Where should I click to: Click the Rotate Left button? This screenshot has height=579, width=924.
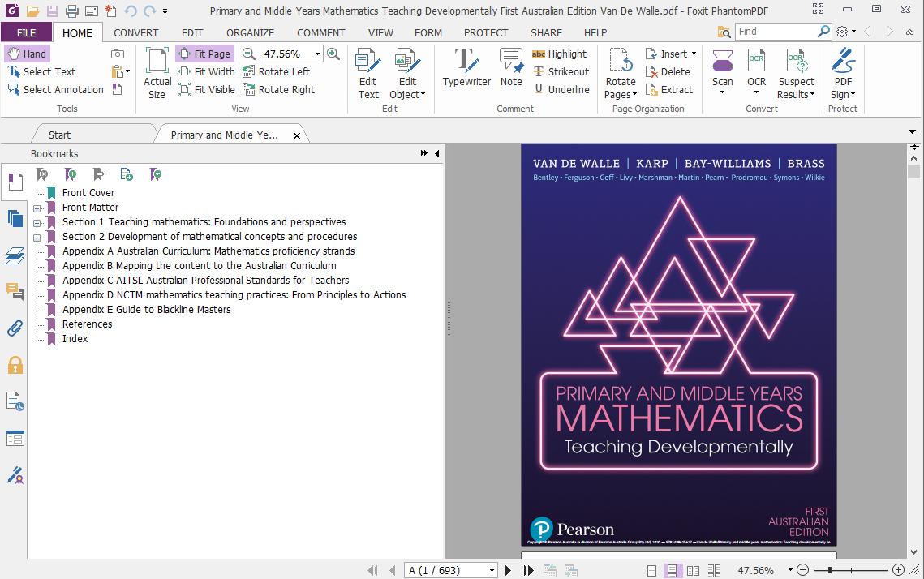(276, 71)
